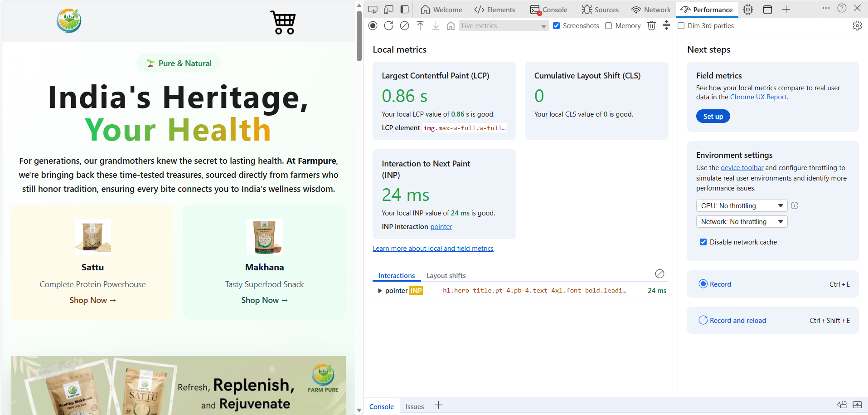The height and width of the screenshot is (415, 868).
Task: Open the Chrome UX Report link
Action: click(758, 97)
